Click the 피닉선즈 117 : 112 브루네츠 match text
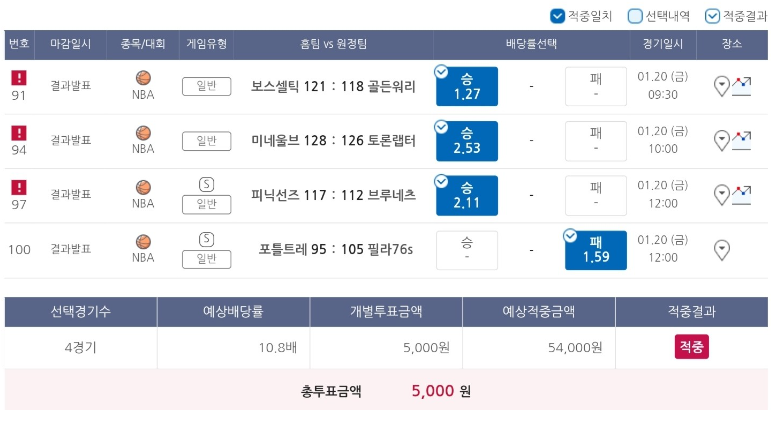771x427 pixels. pyautogui.click(x=333, y=195)
